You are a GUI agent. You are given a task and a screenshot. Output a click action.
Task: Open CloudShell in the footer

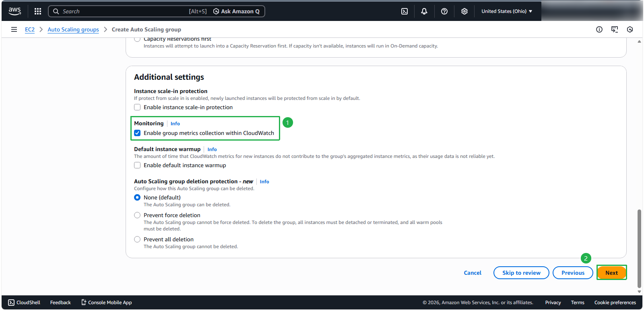click(24, 303)
